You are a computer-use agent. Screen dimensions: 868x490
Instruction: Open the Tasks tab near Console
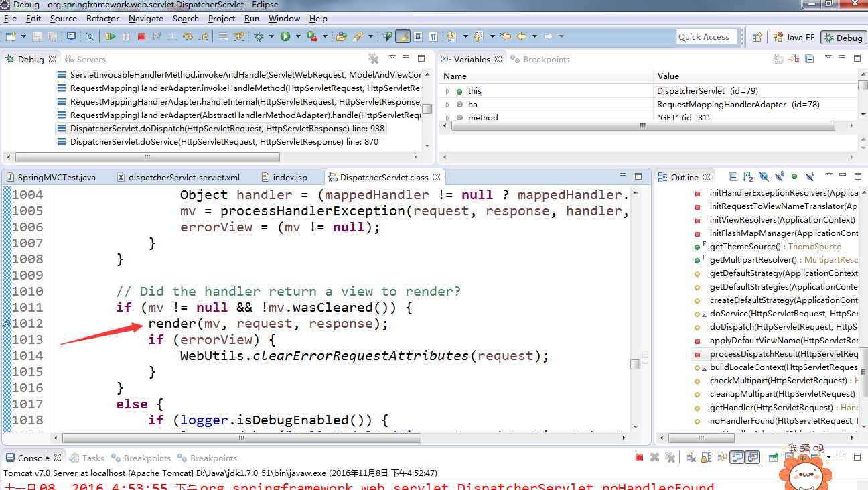87,458
